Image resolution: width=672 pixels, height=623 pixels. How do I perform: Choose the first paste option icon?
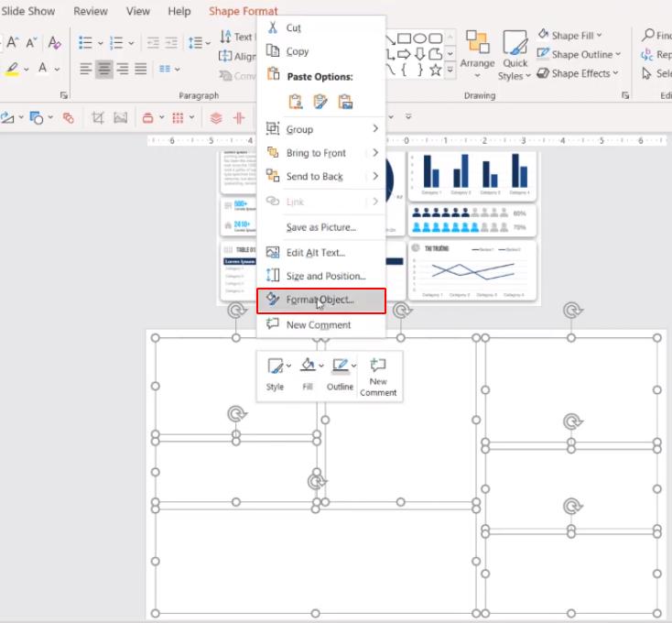click(x=296, y=101)
